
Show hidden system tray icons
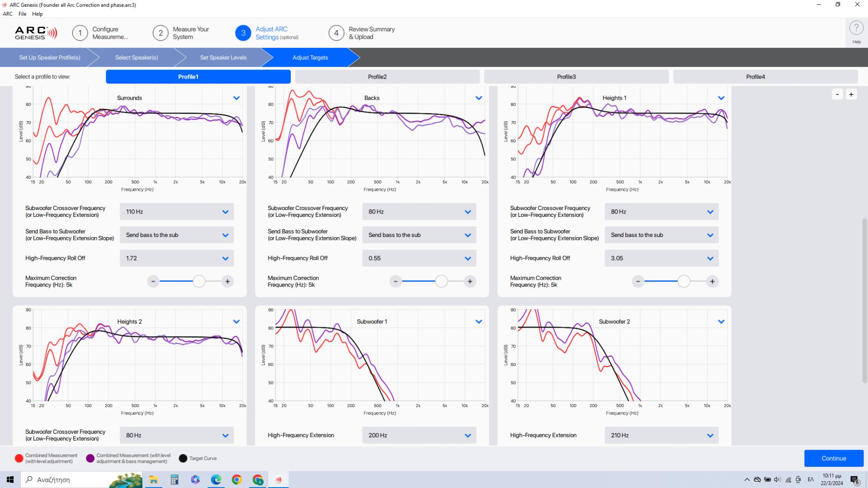coord(747,480)
